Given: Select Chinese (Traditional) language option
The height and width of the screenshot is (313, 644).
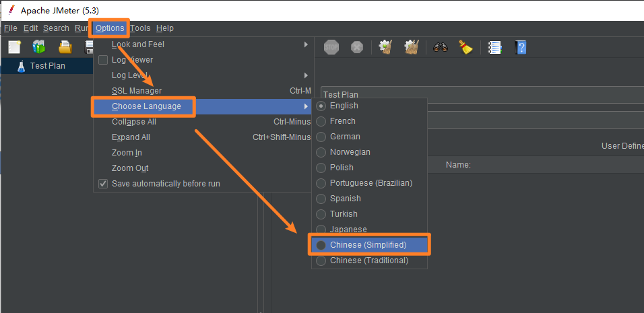Looking at the screenshot, I should coord(370,260).
